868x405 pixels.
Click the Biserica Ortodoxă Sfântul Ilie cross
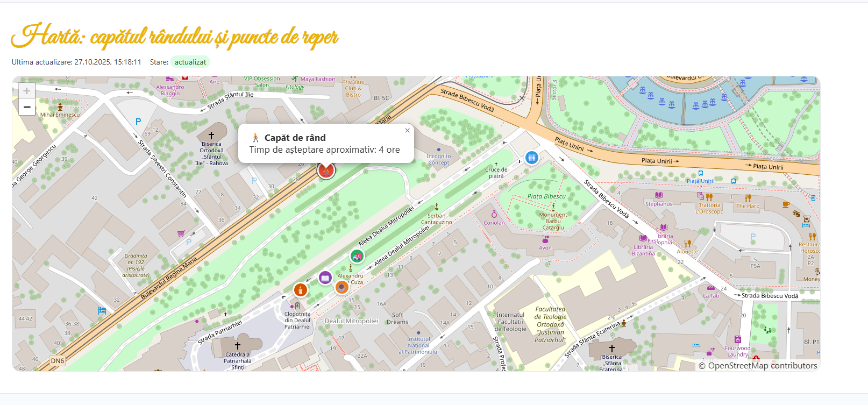click(x=211, y=136)
